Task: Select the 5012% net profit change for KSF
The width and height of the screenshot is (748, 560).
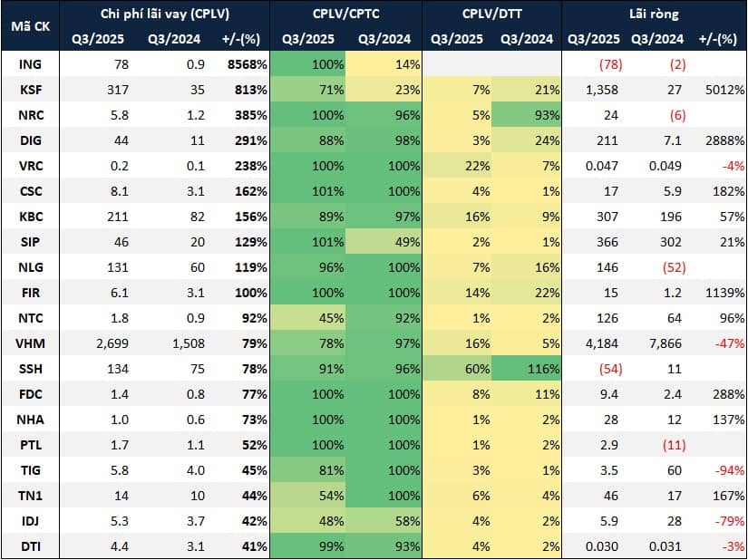Action: [722, 90]
